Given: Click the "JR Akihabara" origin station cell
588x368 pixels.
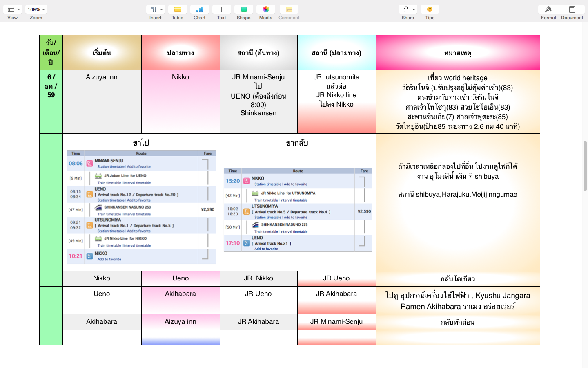Looking at the screenshot, I should (x=258, y=322).
